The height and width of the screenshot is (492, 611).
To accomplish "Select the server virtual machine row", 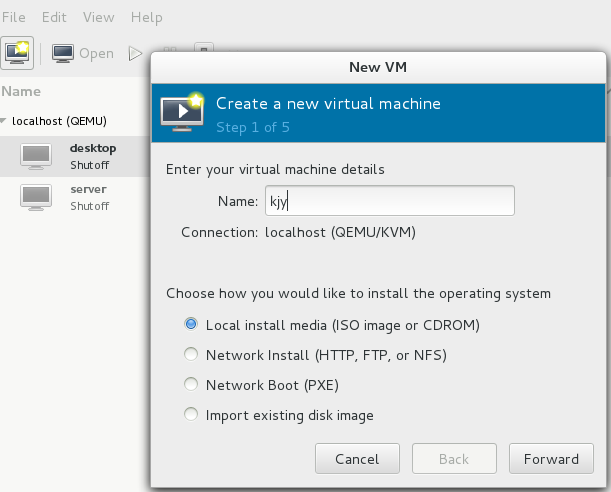I will click(75, 197).
